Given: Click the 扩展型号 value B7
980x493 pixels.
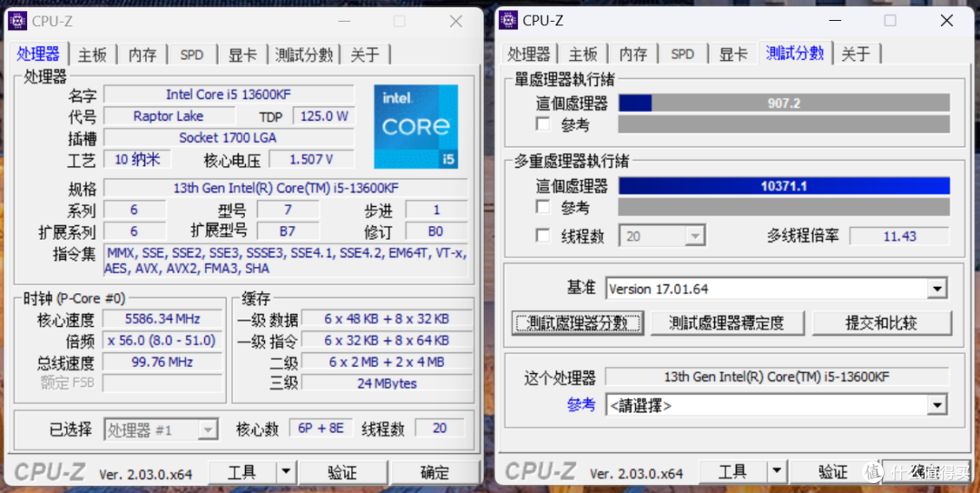Looking at the screenshot, I should tap(288, 231).
